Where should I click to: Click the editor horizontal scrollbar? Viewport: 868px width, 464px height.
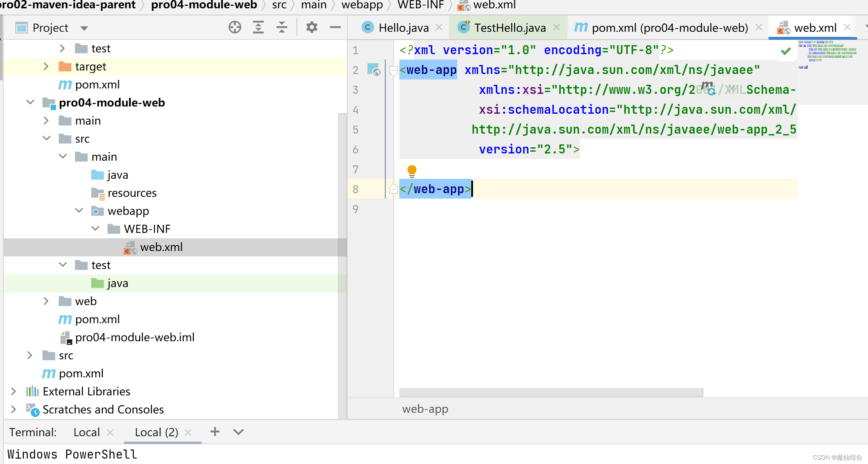[551, 393]
